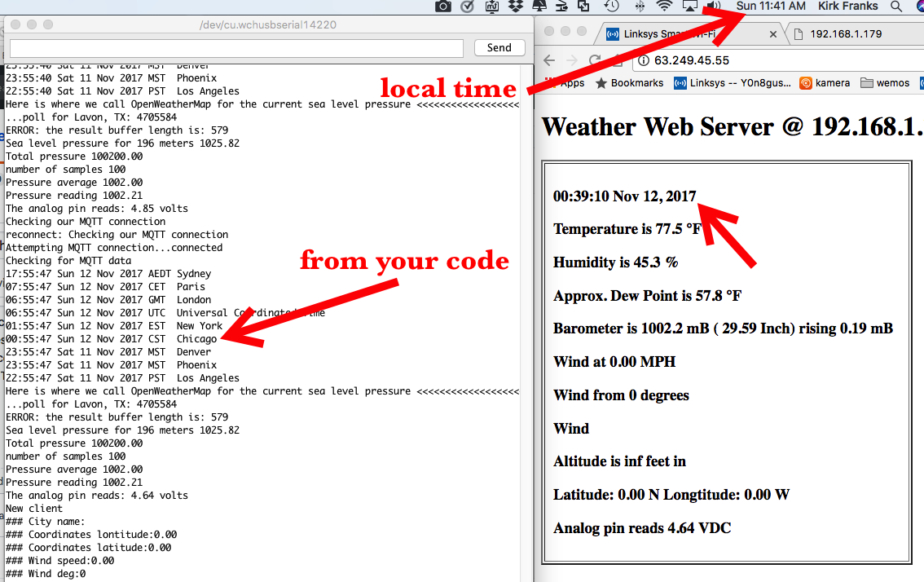This screenshot has width=924, height=582.
Task: Click the 'Checking for MQTT data' line
Action: pyautogui.click(x=68, y=261)
